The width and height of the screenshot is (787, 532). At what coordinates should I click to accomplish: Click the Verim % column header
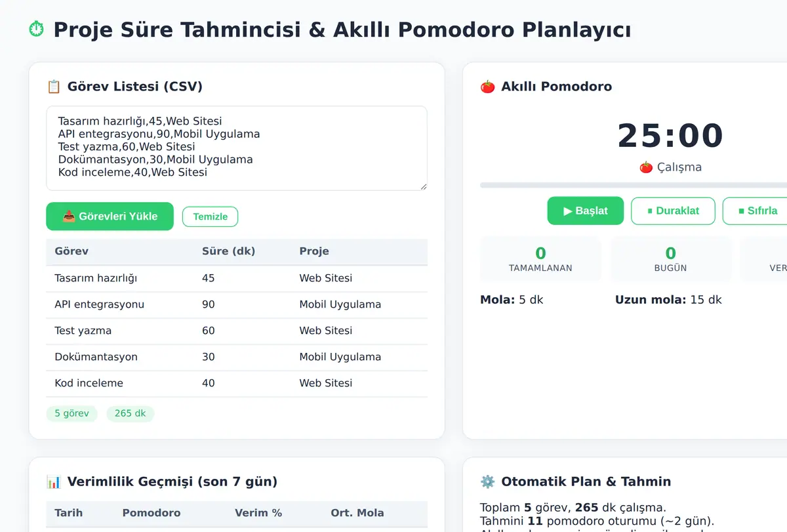click(x=258, y=513)
